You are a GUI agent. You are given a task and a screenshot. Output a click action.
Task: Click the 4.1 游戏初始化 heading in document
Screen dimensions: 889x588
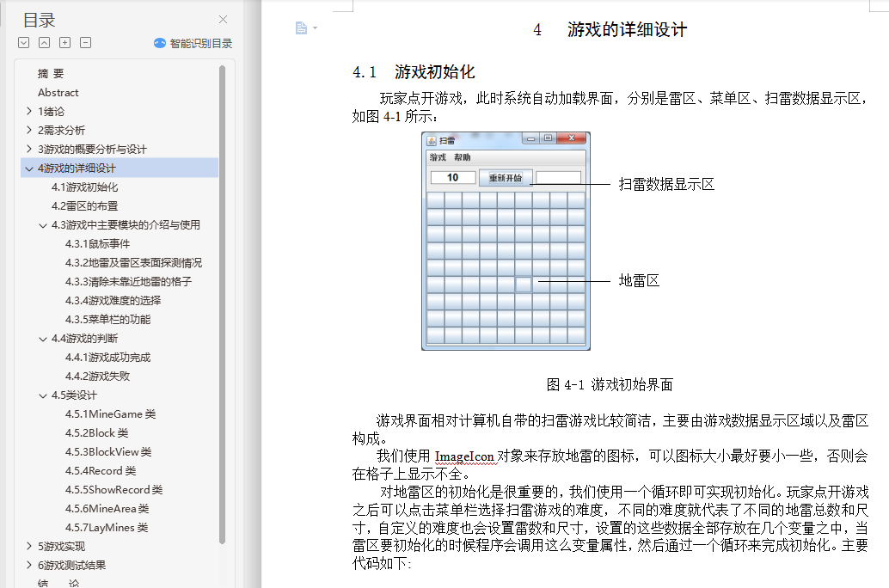point(414,72)
